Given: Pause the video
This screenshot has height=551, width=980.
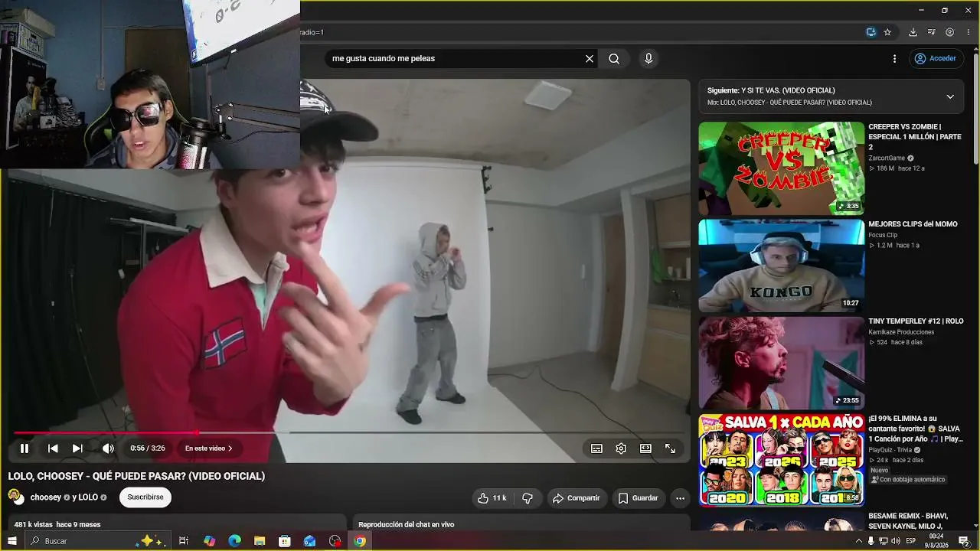Looking at the screenshot, I should (24, 448).
